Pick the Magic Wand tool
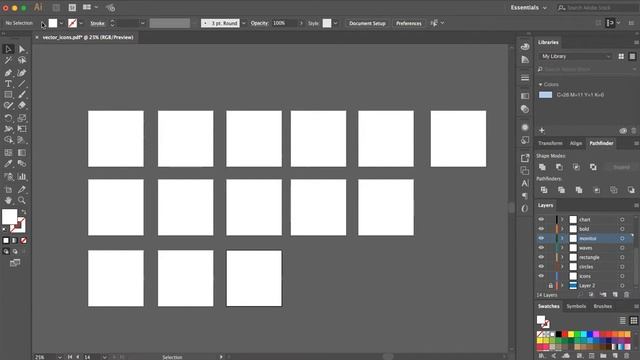 [x=8, y=60]
